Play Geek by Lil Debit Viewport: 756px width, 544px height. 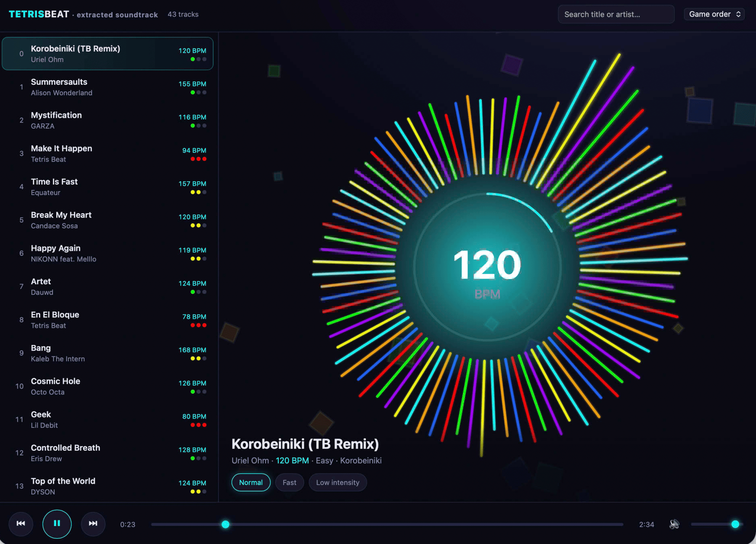point(108,420)
